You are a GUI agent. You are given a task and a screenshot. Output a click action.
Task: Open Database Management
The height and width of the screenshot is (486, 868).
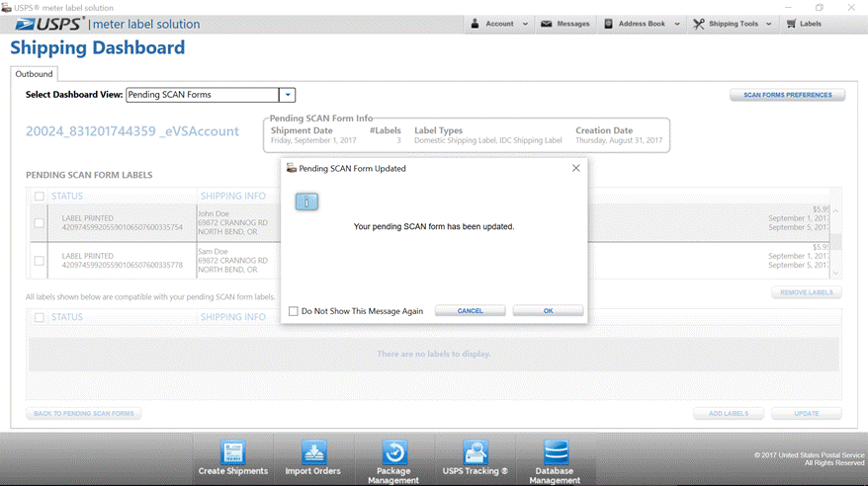(x=556, y=460)
